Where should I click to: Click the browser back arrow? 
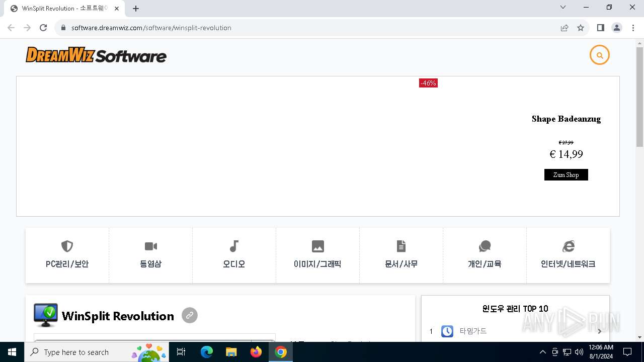(x=11, y=28)
